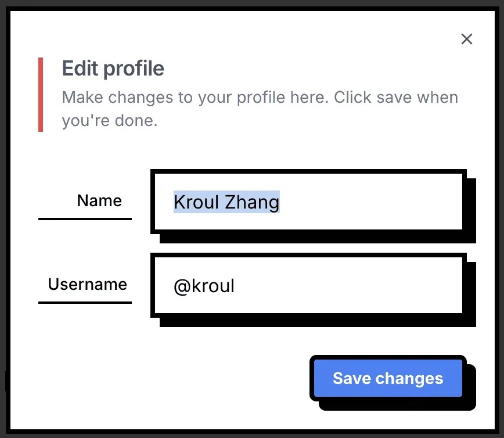
Task: Close the Edit profile dialog
Action: coord(466,39)
